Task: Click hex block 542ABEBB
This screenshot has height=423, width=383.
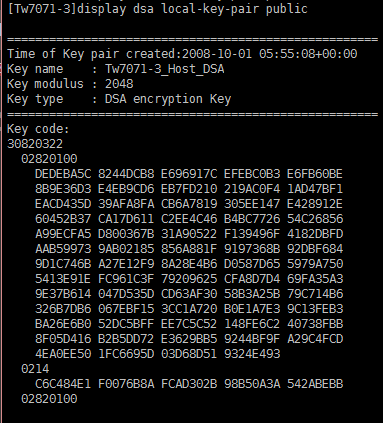Action: pos(315,384)
